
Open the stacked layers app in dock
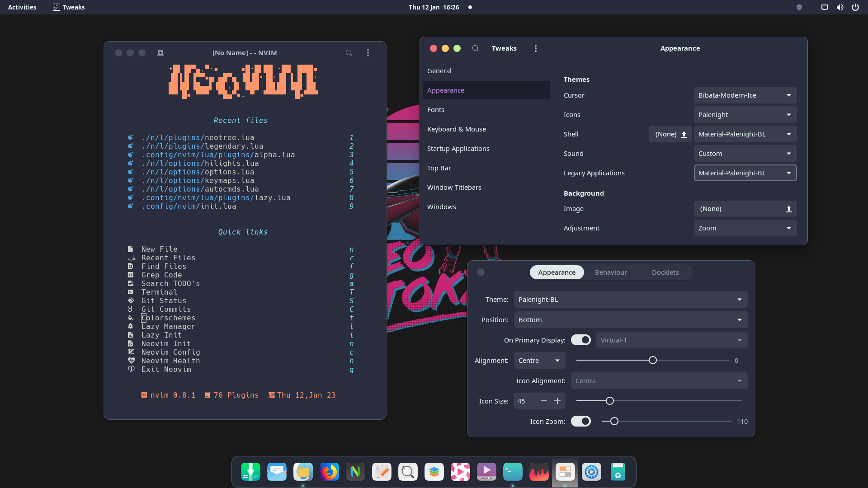(x=434, y=472)
